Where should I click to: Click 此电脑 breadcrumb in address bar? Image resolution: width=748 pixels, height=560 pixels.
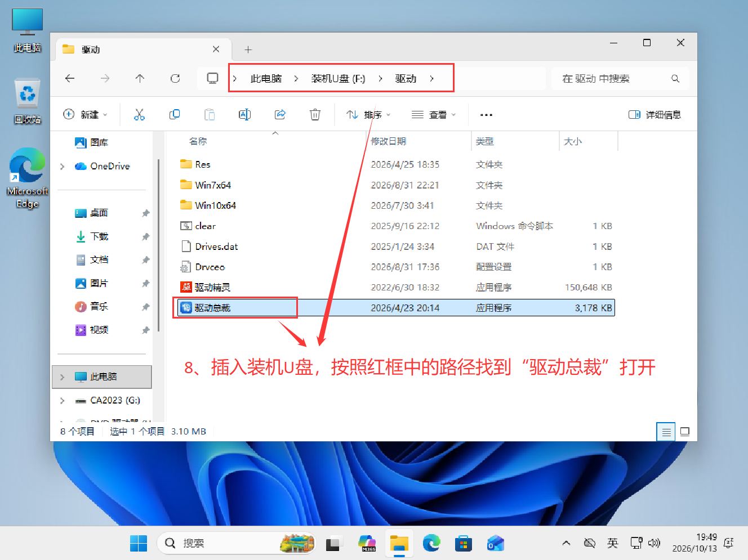point(266,79)
